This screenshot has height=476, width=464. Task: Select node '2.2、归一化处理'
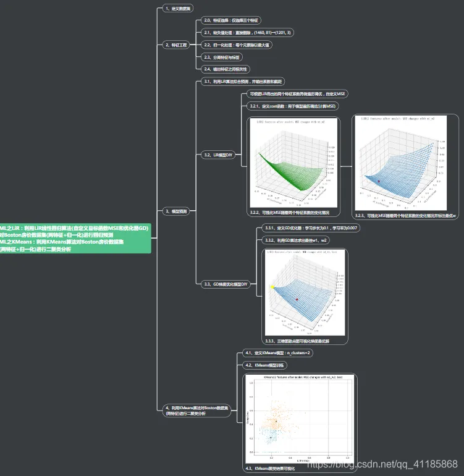click(237, 45)
